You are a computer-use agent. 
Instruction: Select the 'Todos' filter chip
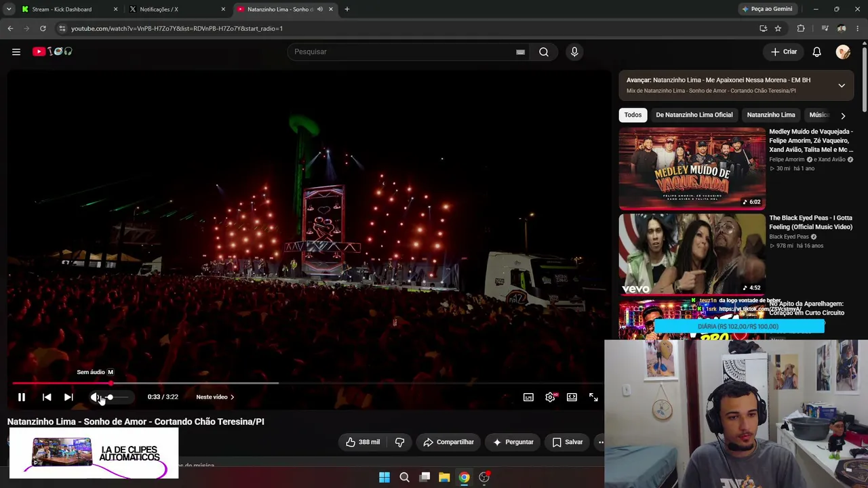point(633,115)
